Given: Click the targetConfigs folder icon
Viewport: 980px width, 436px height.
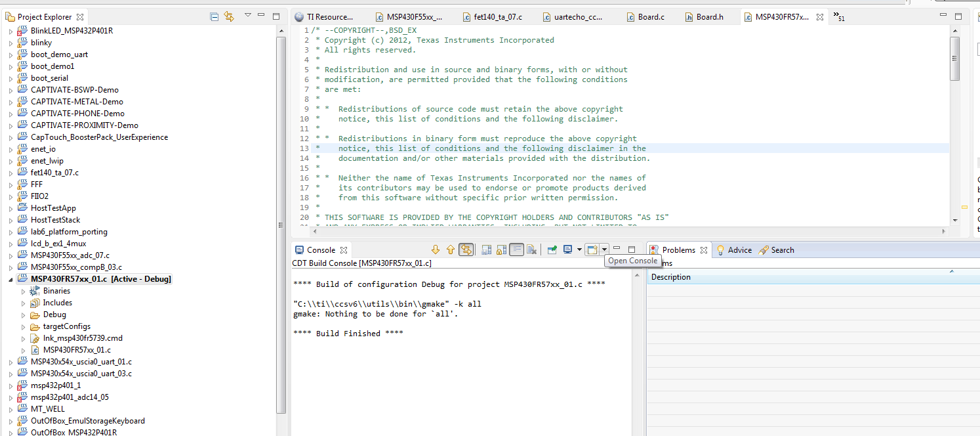Looking at the screenshot, I should 35,326.
